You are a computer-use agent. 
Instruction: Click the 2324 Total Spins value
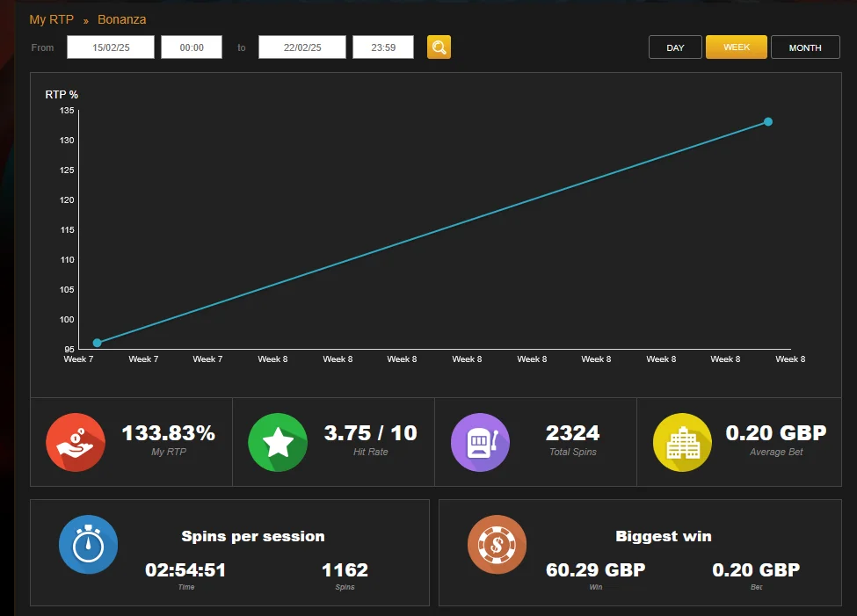click(573, 433)
